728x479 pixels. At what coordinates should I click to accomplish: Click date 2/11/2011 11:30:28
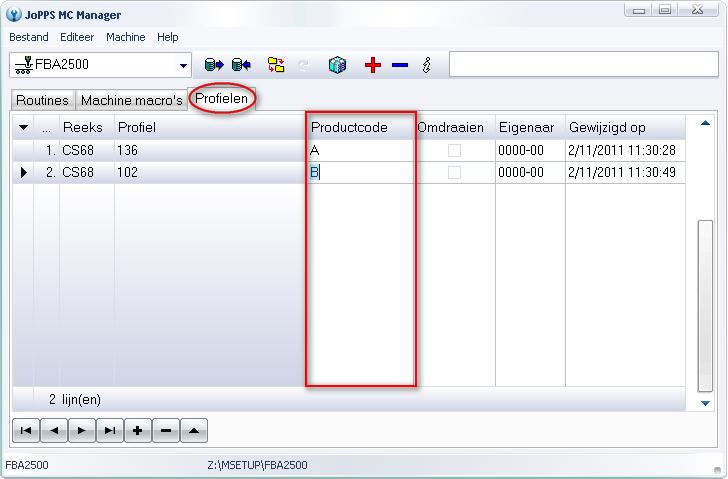(x=625, y=150)
